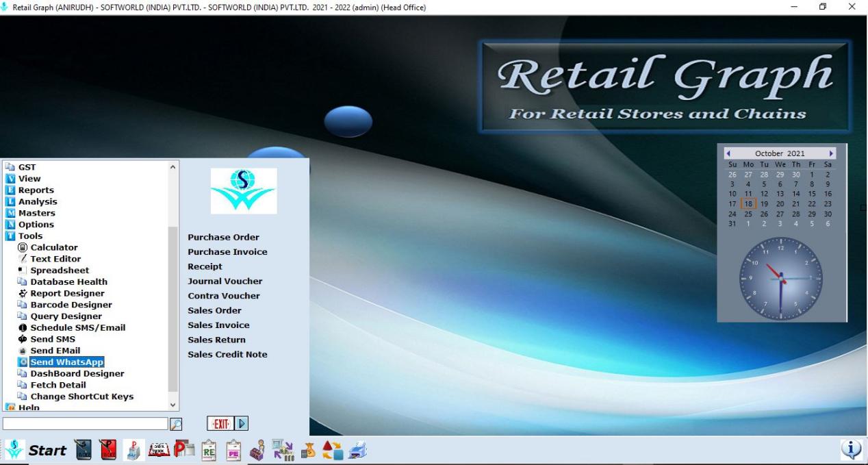Open the Sales Order link
This screenshot has width=868, height=465.
215,310
